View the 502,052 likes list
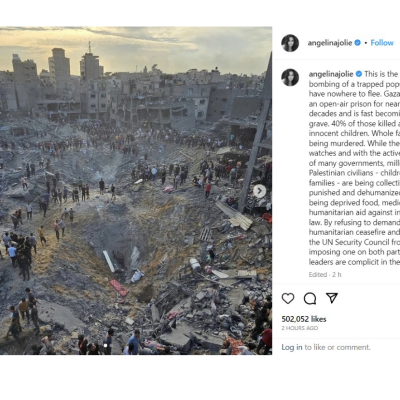Screen dimensions: 400x400 (304, 319)
